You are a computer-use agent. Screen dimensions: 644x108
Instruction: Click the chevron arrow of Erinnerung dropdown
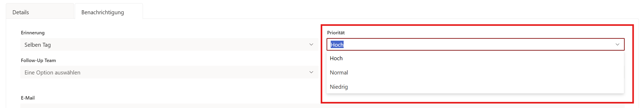coord(311,45)
